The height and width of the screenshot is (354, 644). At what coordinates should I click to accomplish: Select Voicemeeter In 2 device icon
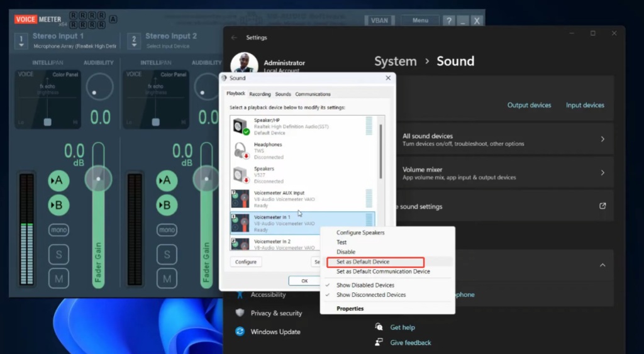point(240,244)
